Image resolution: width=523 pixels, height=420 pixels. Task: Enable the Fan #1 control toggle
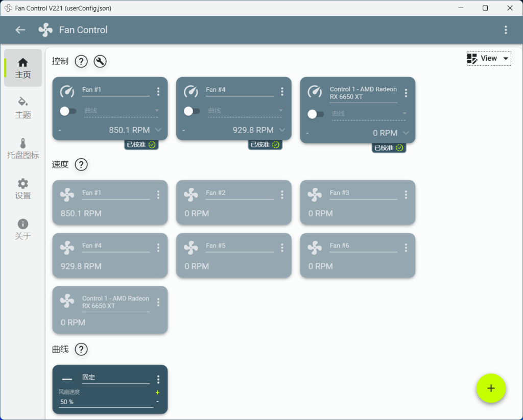(67, 111)
